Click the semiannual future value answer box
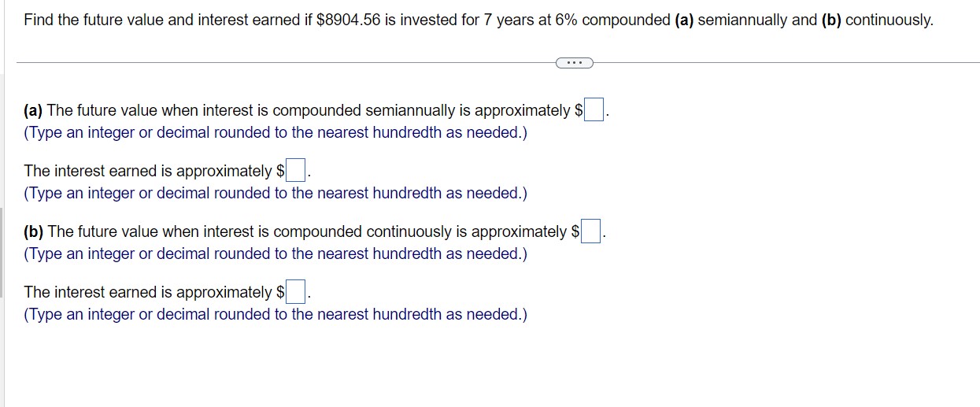This screenshot has height=407, width=980. click(594, 110)
